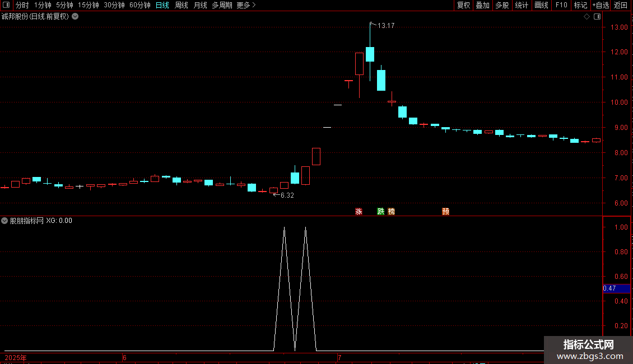Click the red 涨 event marker
Screen dimensions: 633x364
[359, 212]
